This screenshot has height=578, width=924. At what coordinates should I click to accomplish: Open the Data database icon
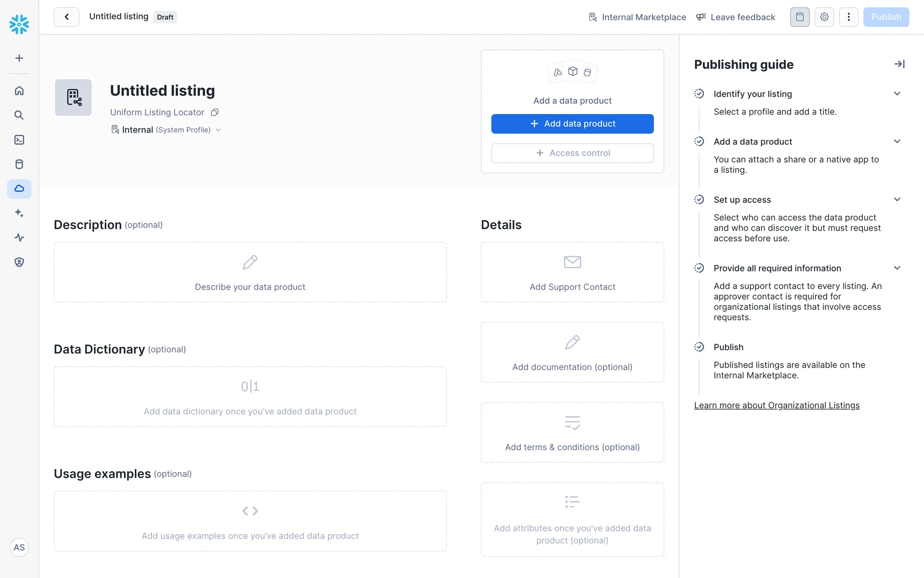(19, 164)
